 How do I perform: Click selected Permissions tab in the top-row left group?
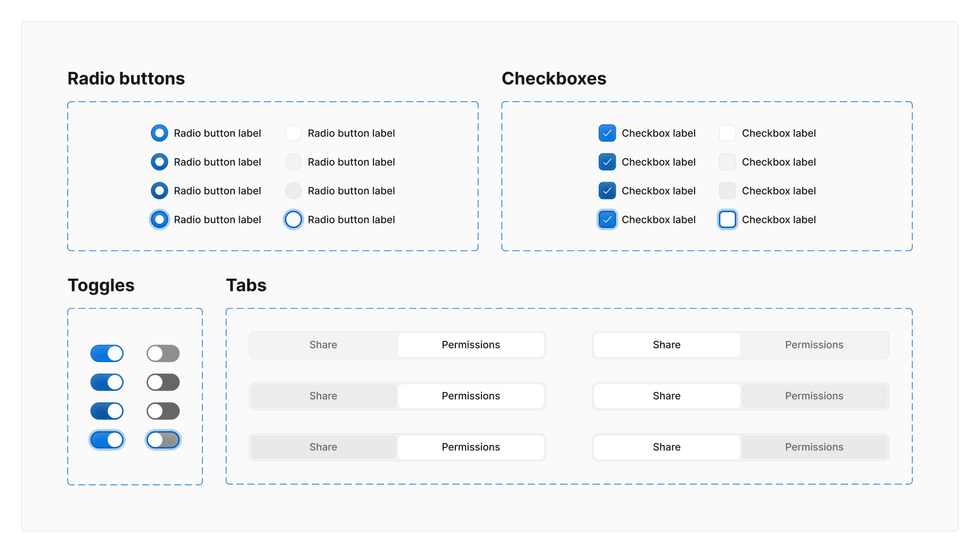tap(471, 345)
